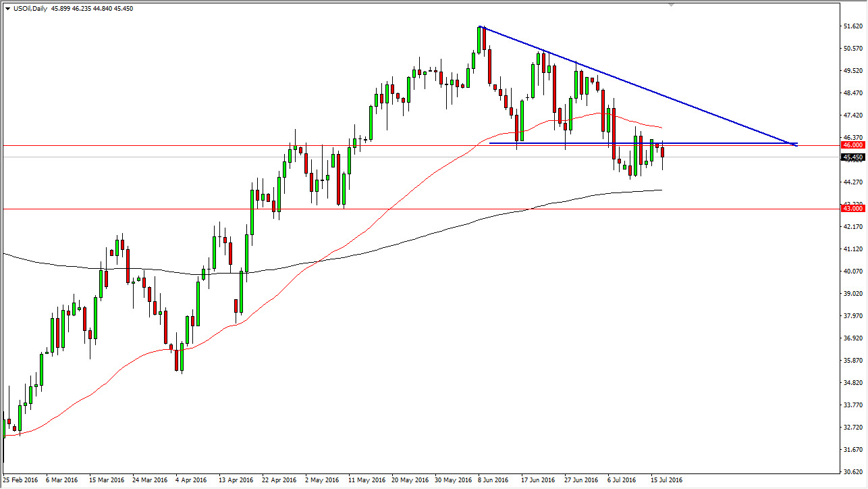Click the 11 May 2016 date label
The image size is (868, 489).
[364, 480]
